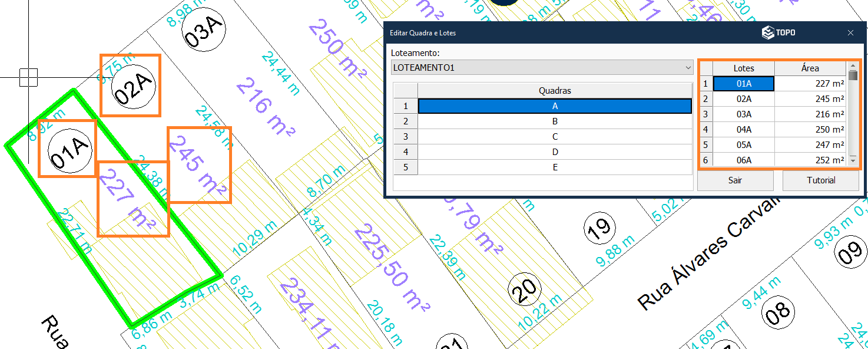Select Quadra B in the list
The width and height of the screenshot is (868, 349).
tap(554, 121)
